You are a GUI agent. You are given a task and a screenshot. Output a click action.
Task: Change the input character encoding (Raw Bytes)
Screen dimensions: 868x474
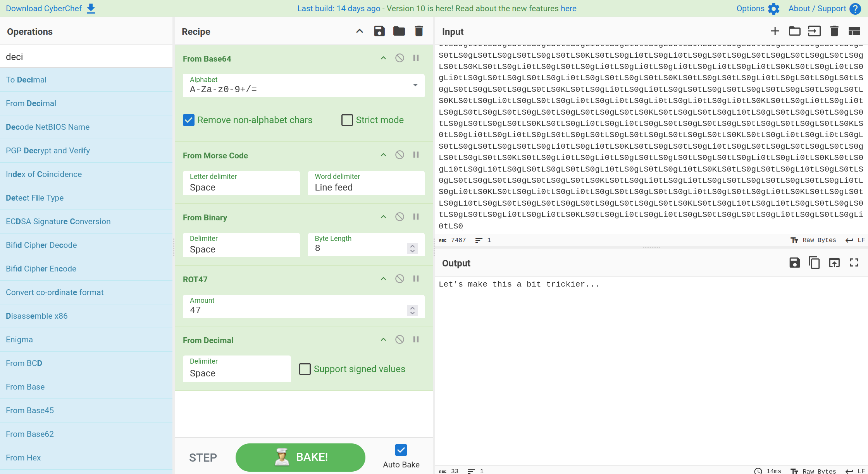pyautogui.click(x=813, y=240)
